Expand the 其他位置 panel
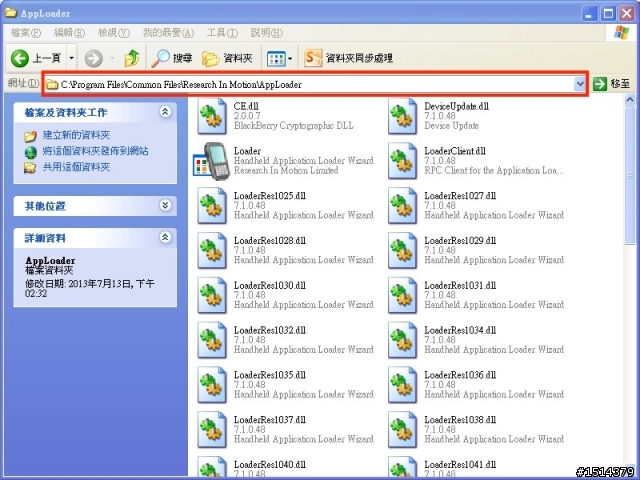 [x=165, y=205]
